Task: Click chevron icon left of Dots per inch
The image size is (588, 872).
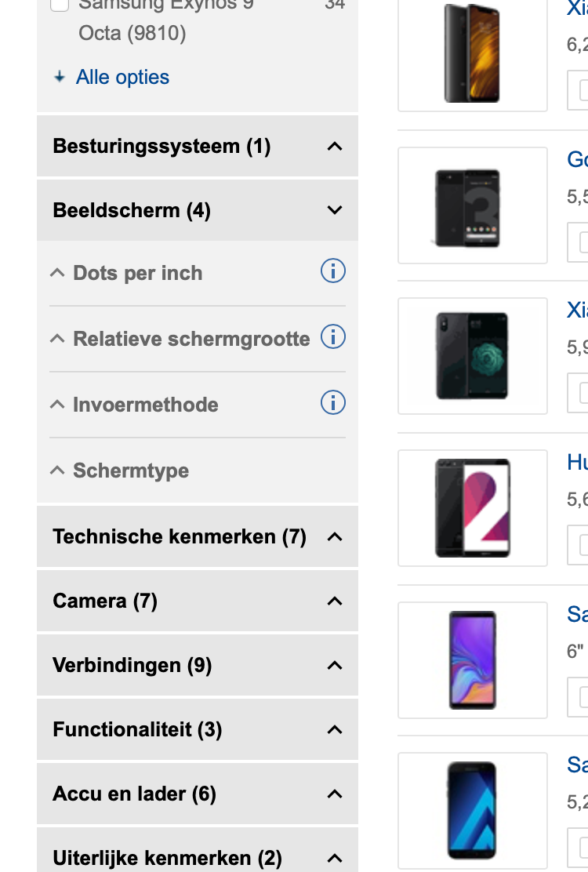Action: (57, 273)
